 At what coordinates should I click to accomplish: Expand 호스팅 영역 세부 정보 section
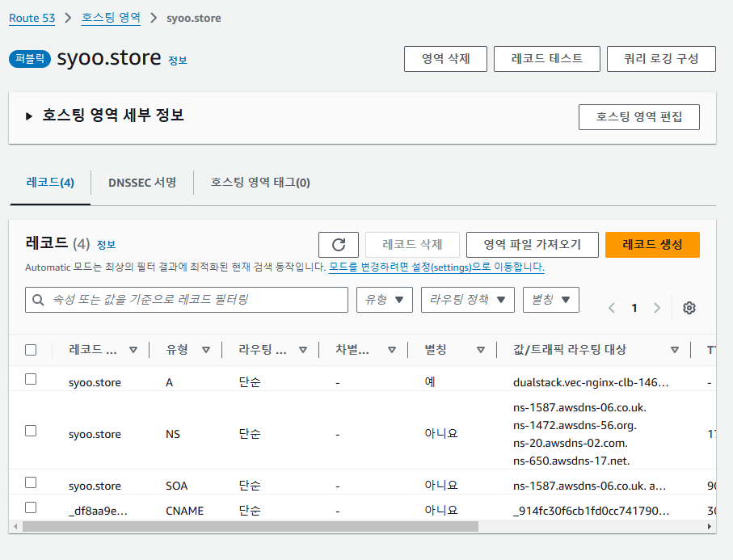(x=29, y=116)
